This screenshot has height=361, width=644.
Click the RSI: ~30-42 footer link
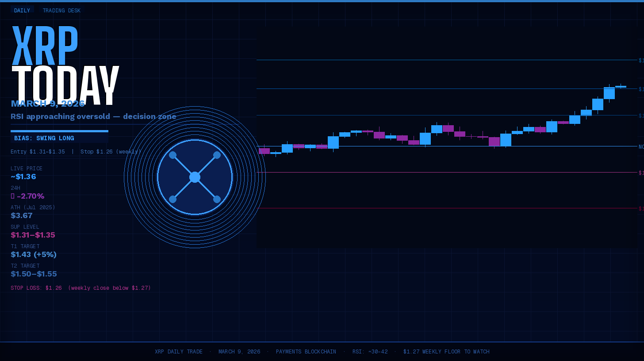coord(370,351)
